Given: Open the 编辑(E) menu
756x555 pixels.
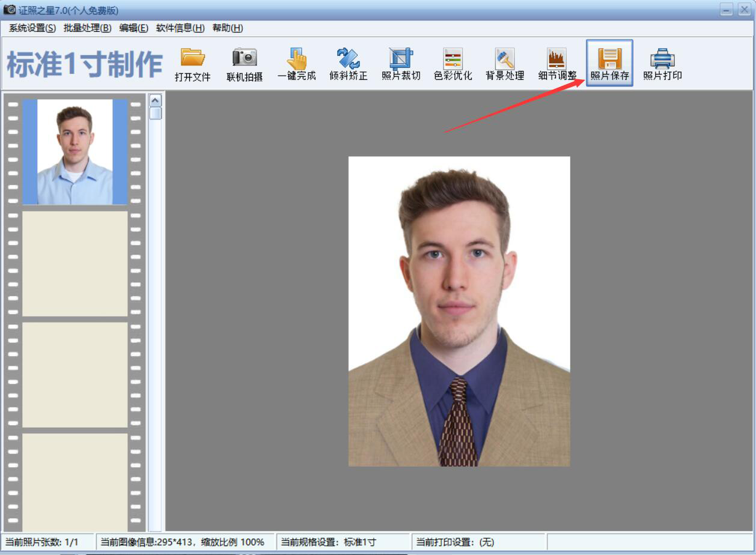Looking at the screenshot, I should click(x=133, y=28).
